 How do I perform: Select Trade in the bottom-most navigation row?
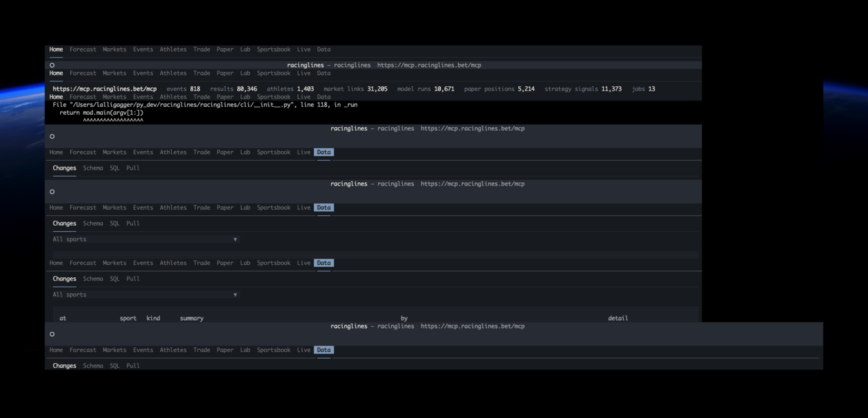[201, 350]
